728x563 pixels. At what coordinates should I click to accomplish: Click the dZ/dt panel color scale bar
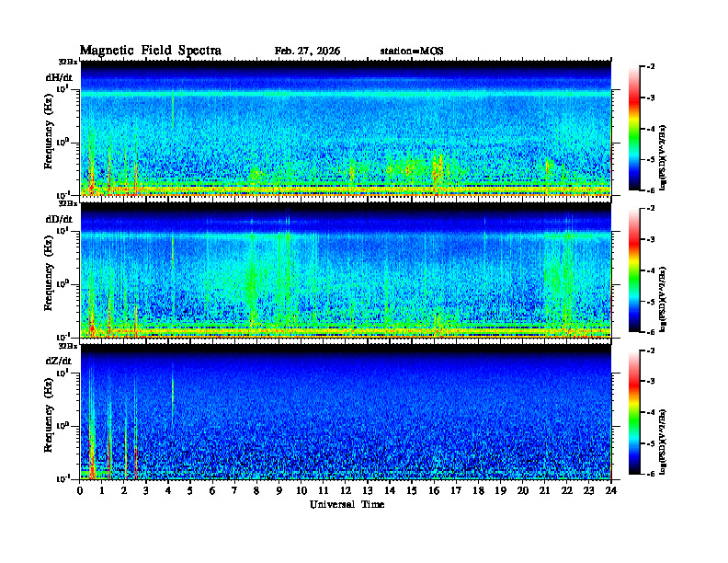coord(634,412)
